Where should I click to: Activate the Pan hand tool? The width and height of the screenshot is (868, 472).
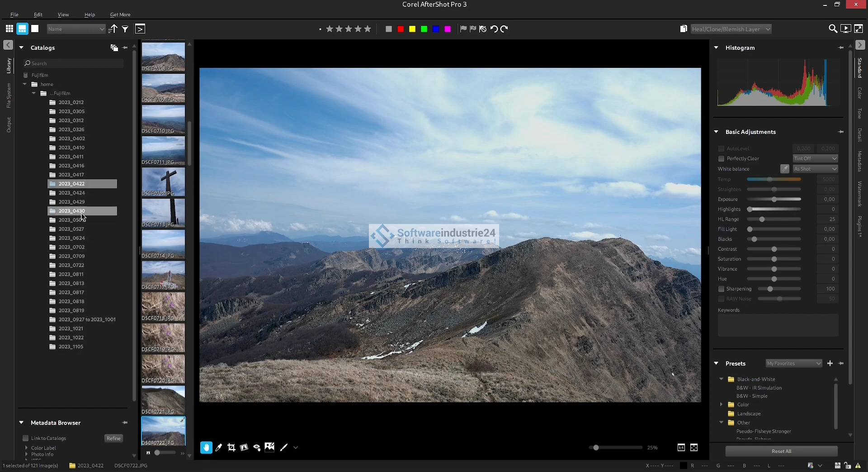coord(206,448)
